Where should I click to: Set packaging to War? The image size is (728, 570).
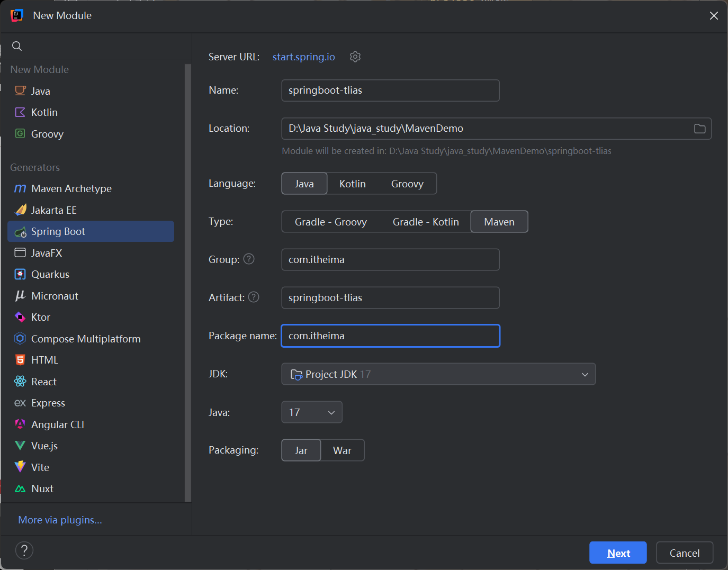point(342,450)
